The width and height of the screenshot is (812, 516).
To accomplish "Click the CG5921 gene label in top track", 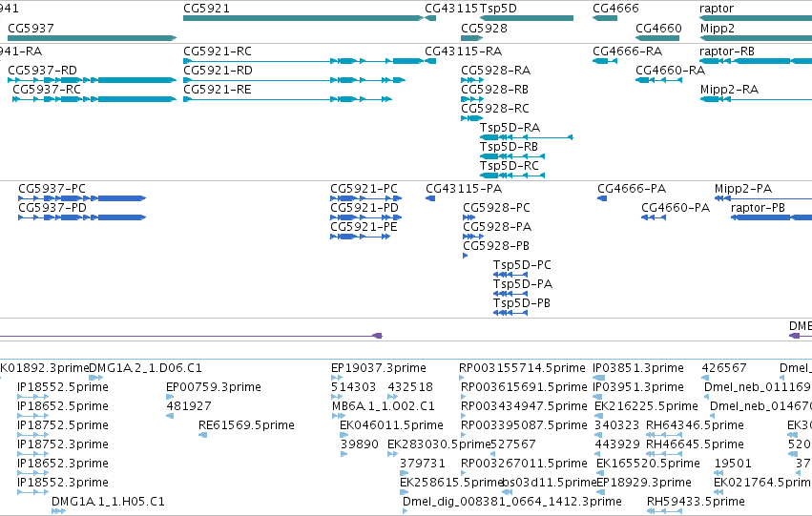I will tap(207, 9).
